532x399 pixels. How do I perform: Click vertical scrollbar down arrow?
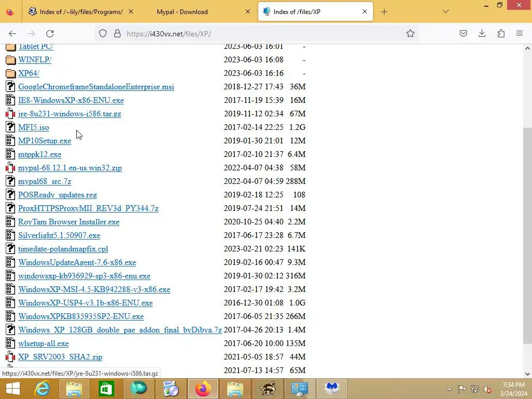point(527,374)
